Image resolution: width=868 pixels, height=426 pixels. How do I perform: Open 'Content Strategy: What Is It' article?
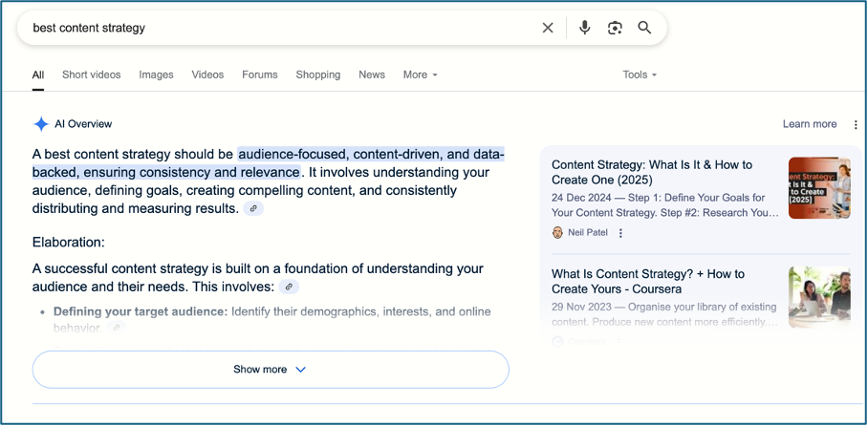click(652, 173)
